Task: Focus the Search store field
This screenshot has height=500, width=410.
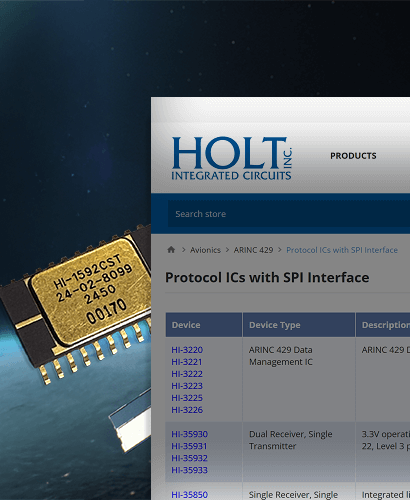Action: (x=289, y=214)
